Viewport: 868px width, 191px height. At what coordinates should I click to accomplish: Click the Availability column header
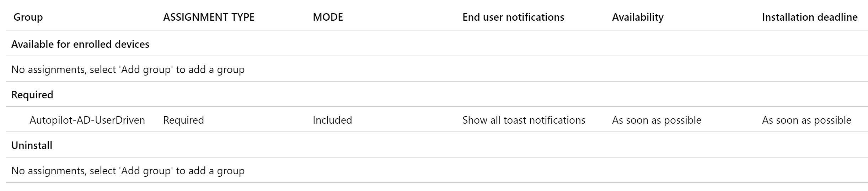(x=638, y=17)
